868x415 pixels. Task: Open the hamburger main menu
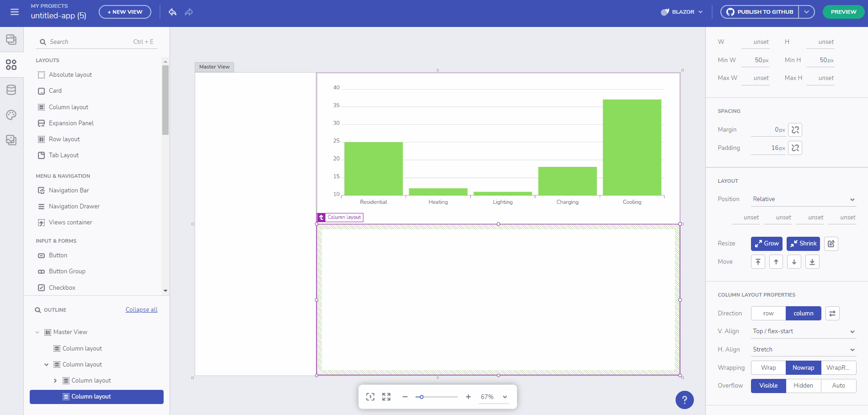[x=15, y=12]
